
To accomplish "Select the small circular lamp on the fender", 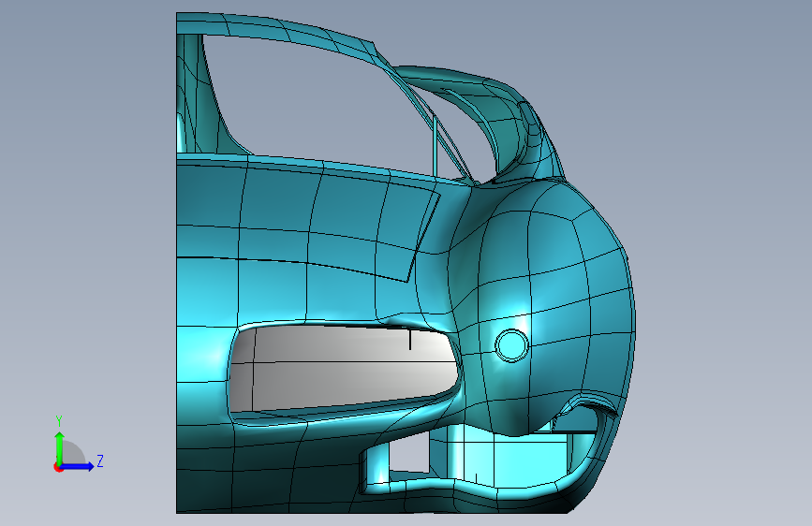I will point(511,345).
